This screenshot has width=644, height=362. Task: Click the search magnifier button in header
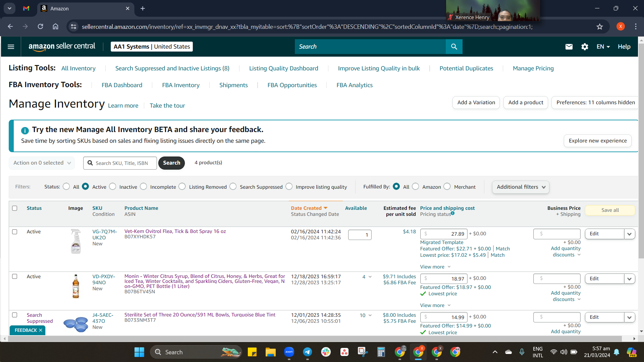click(x=454, y=47)
